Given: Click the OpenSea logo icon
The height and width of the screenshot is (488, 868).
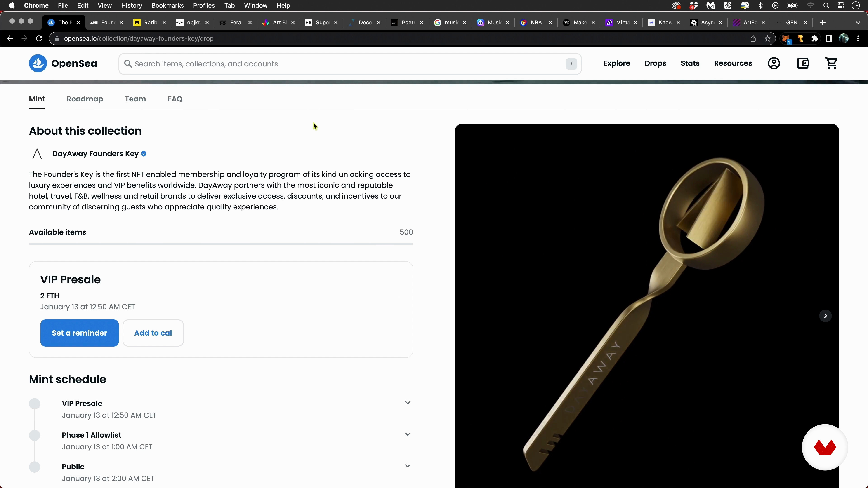Looking at the screenshot, I should [x=38, y=63].
